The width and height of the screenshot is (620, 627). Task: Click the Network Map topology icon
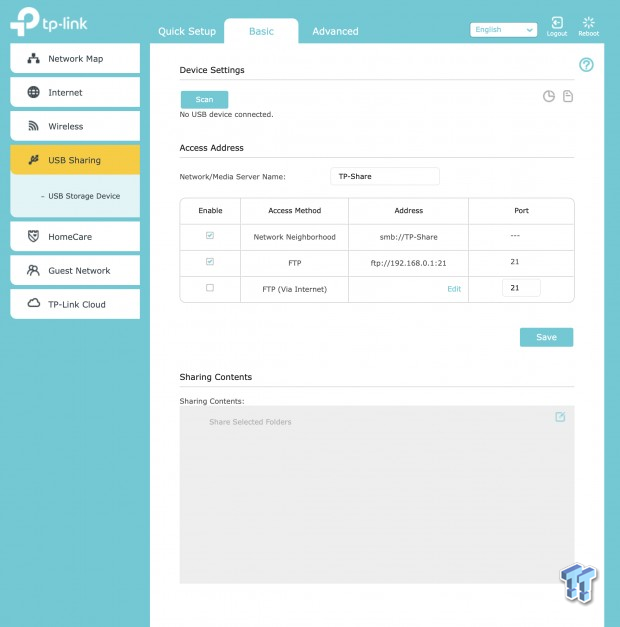[x=34, y=59]
